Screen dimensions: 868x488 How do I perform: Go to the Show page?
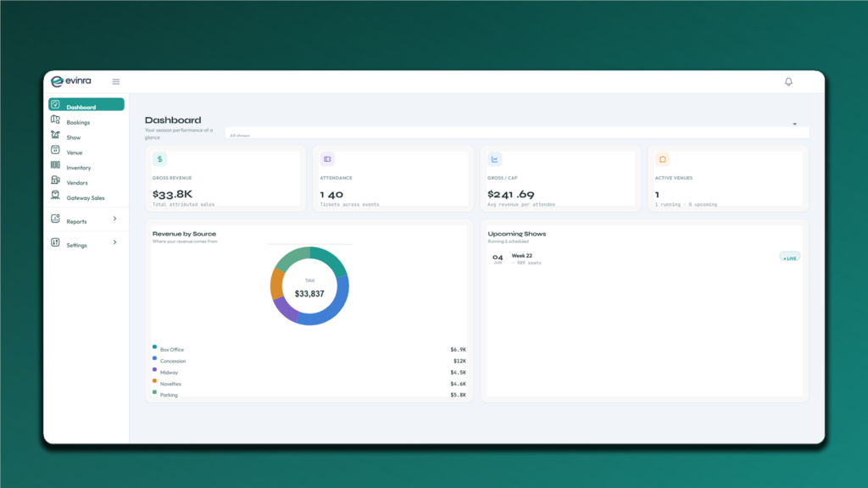[74, 137]
